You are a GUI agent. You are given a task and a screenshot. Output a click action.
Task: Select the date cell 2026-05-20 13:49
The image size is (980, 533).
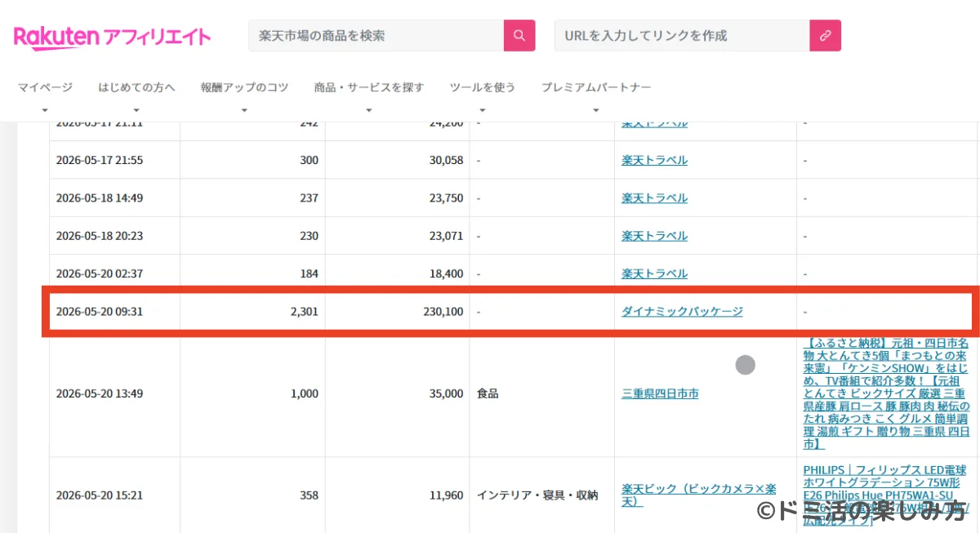[x=100, y=393]
